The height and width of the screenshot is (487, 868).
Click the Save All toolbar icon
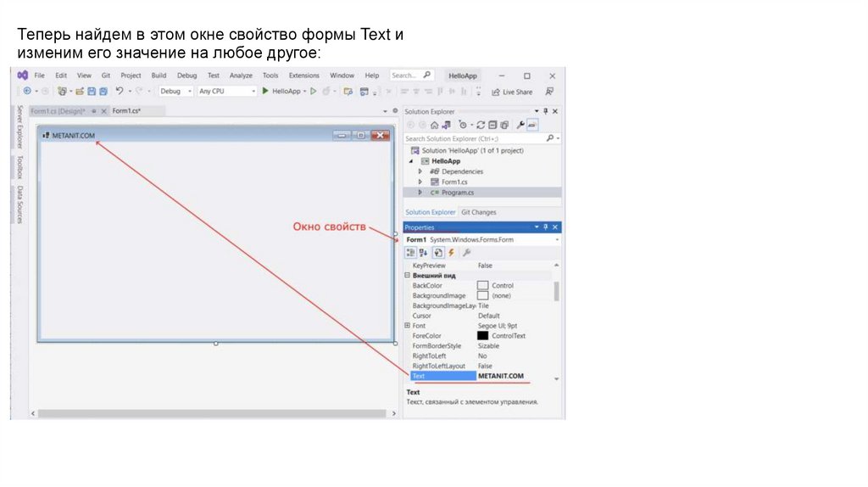coord(103,91)
